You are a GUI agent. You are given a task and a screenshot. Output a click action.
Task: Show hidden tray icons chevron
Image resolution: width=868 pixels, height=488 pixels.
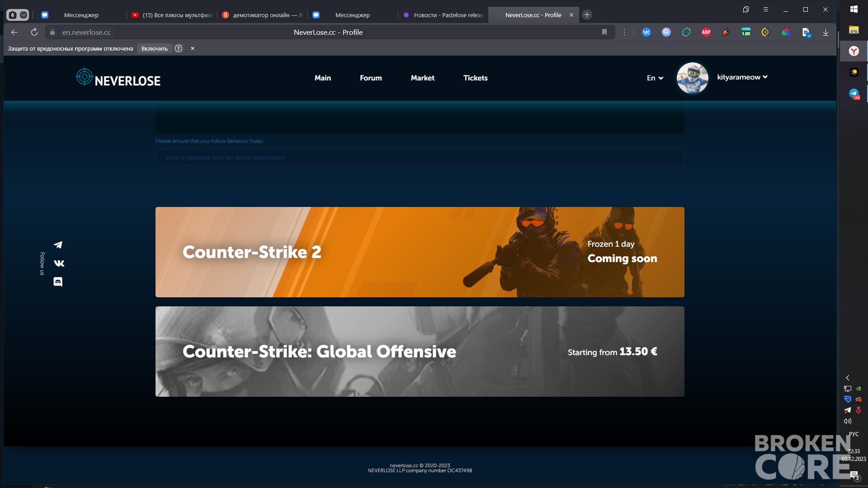point(848,378)
